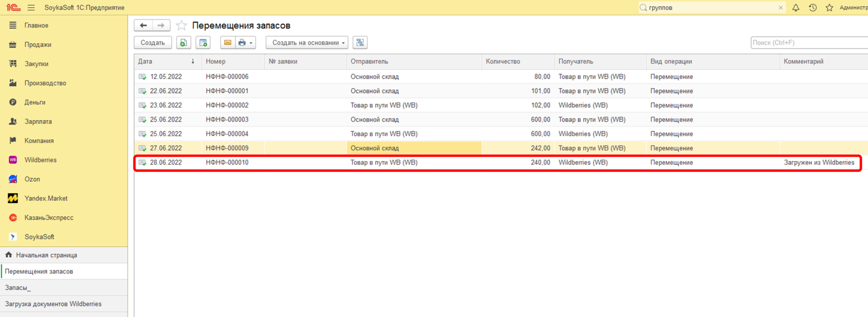Sort by Дата column header

coord(168,61)
